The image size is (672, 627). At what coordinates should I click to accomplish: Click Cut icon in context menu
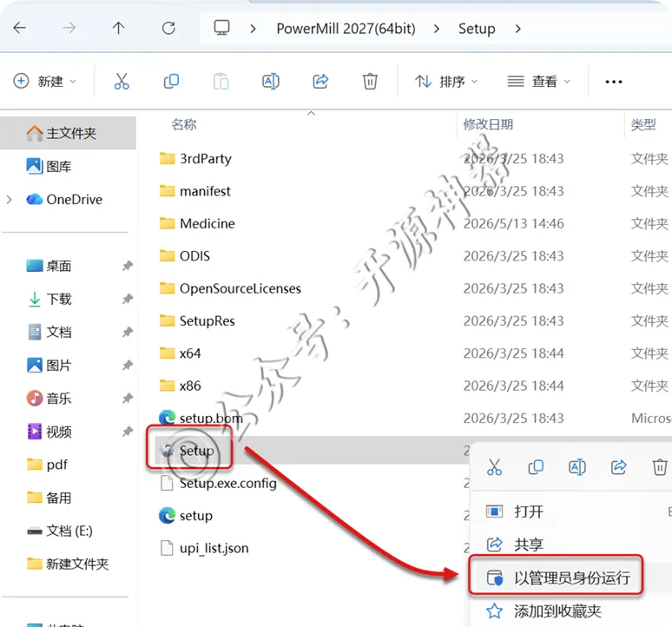tap(494, 466)
